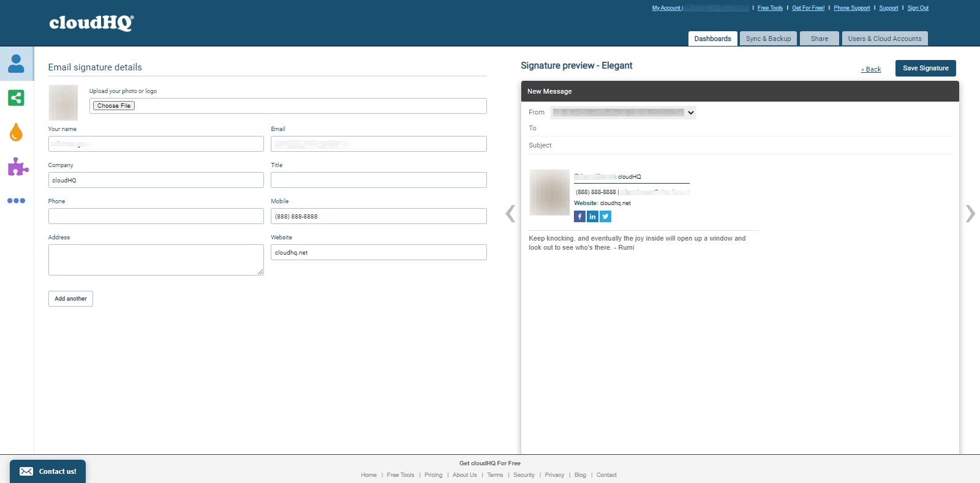Switch to the Dashboards tab
Screen dimensions: 980x483
[x=713, y=39]
